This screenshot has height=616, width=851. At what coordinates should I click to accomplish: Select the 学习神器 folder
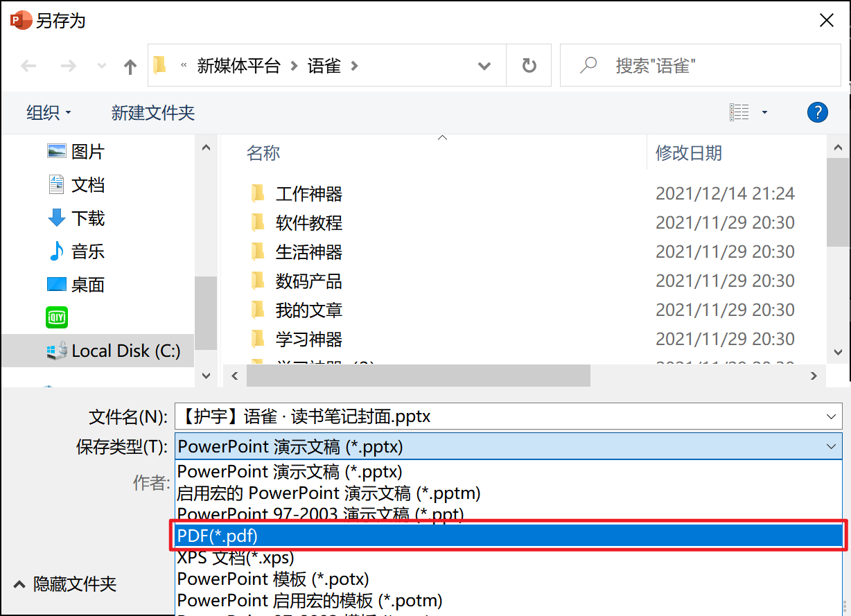[309, 339]
